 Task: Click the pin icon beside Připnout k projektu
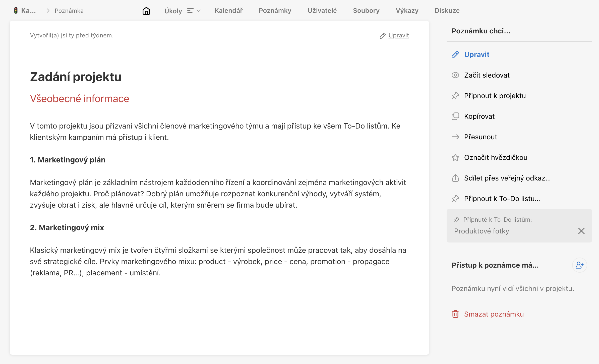coord(455,96)
